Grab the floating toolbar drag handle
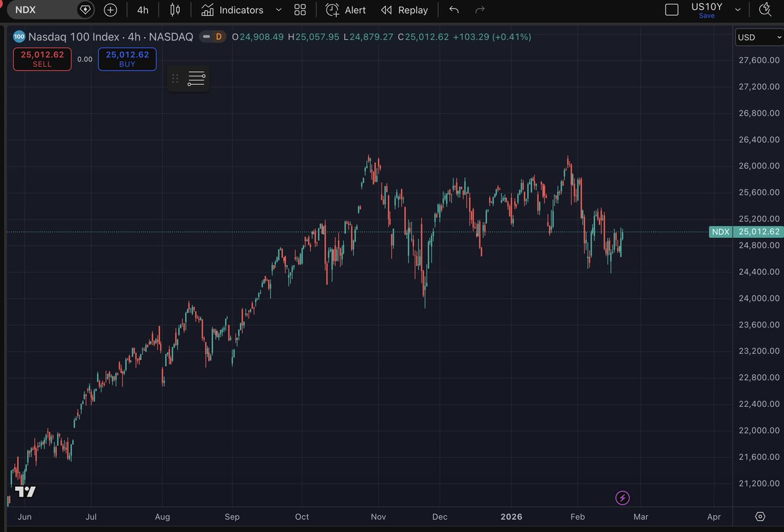 tap(175, 78)
